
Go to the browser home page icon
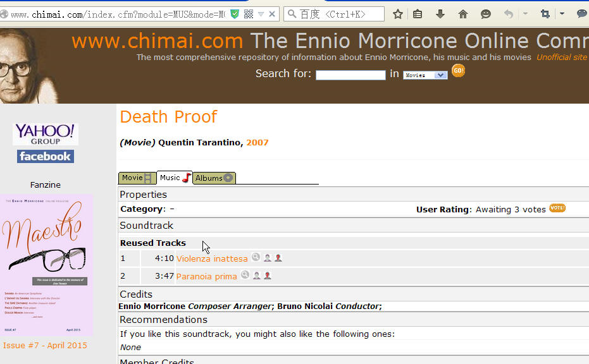[463, 15]
